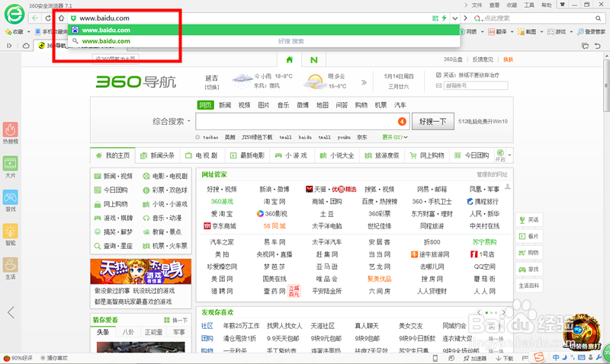Collapse the left sidebar with the arrow
610x364 pixels.
click(11, 312)
